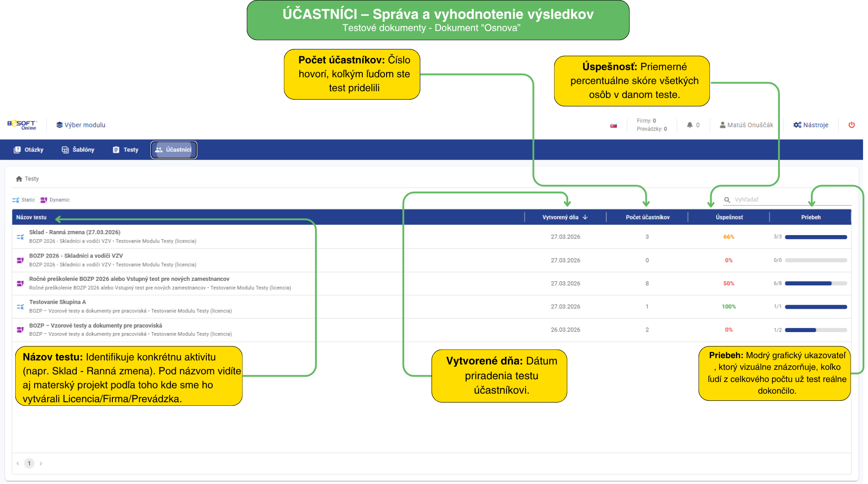Click the home icon in breadcrumb
The image size is (868, 484).
(19, 179)
